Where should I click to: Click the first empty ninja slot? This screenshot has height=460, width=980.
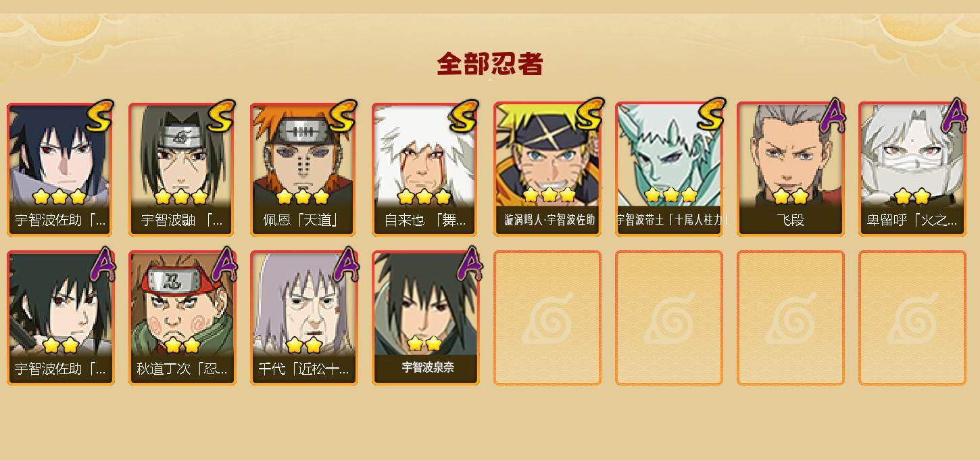(x=547, y=318)
